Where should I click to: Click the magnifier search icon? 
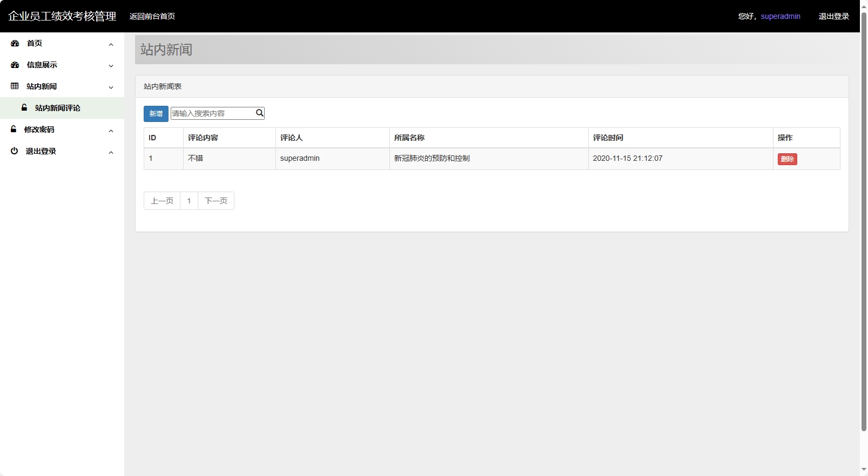(259, 113)
